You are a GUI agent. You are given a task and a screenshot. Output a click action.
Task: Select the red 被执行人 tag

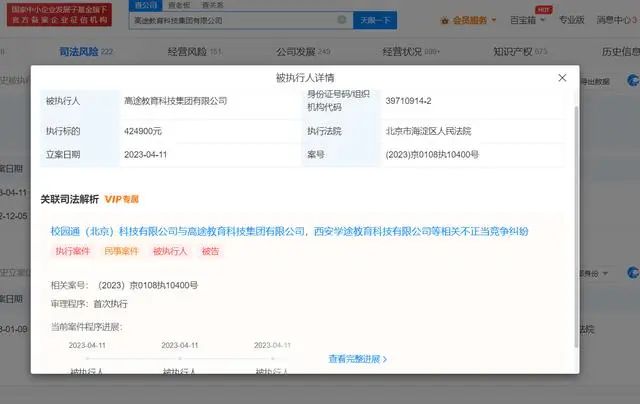pyautogui.click(x=170, y=251)
